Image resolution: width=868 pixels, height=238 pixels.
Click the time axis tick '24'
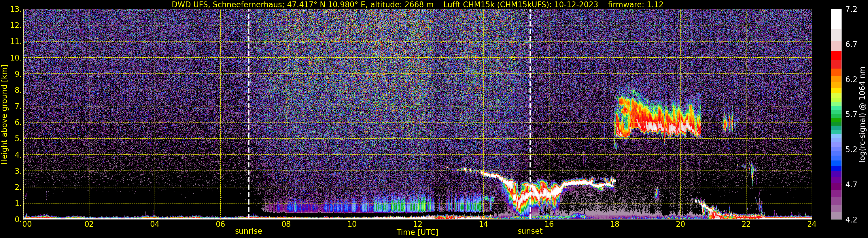coord(812,224)
